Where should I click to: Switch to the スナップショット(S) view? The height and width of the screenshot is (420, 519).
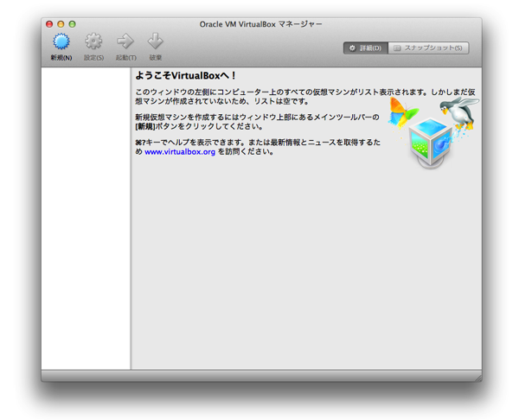(x=429, y=48)
